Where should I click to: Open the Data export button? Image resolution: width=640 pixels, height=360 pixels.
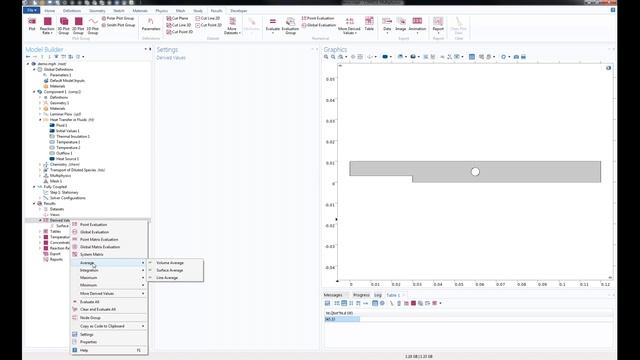tap(387, 25)
